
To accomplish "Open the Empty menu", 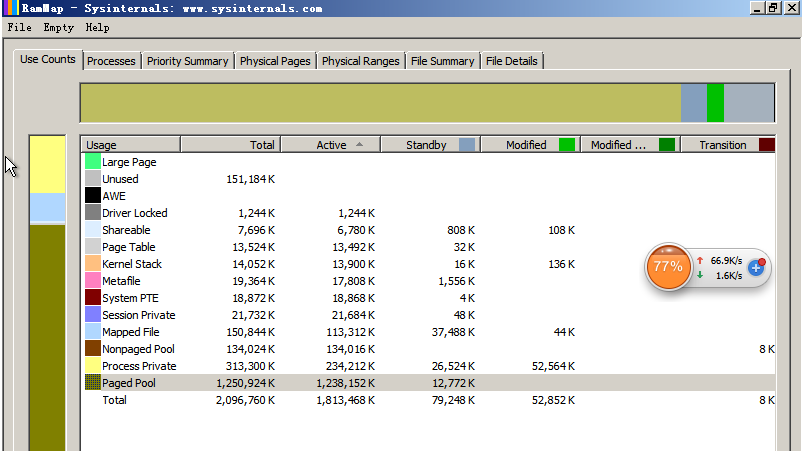I will coord(58,28).
